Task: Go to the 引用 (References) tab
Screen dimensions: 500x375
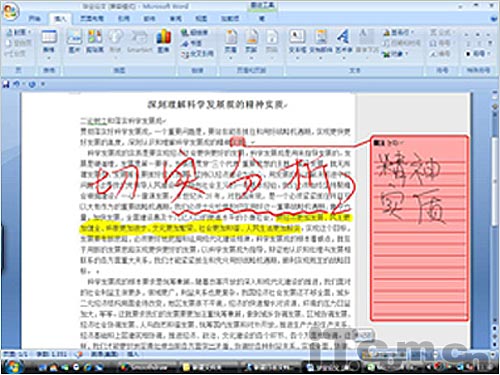Action: [124, 19]
